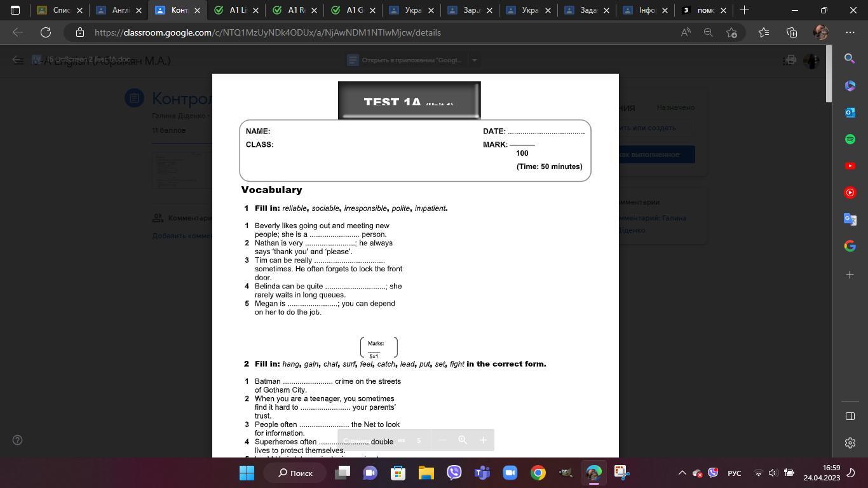Print the document using printer icon

pos(790,60)
